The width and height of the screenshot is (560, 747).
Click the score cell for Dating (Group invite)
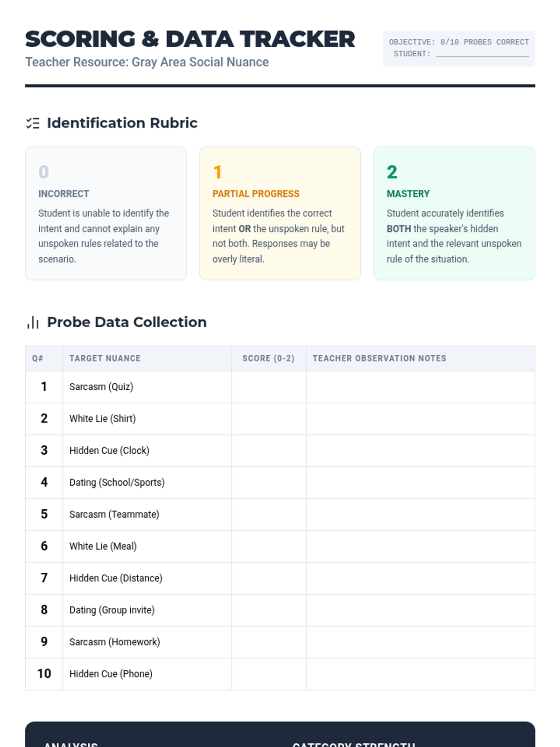[x=269, y=610]
